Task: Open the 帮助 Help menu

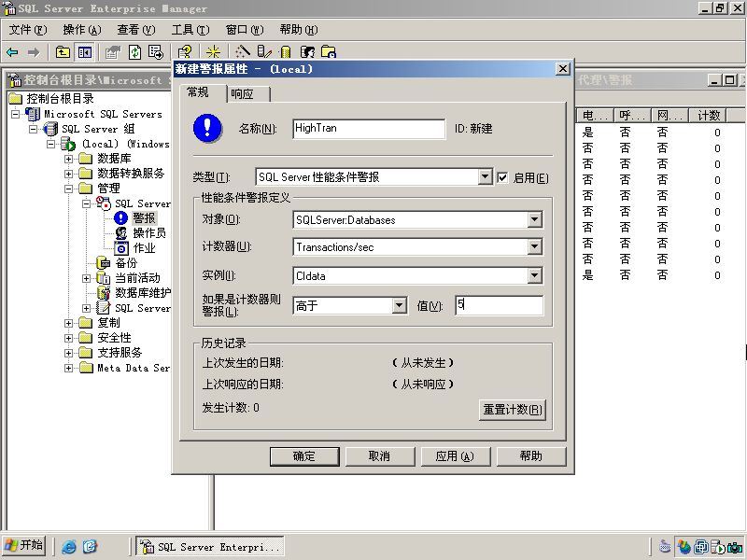Action: coord(299,30)
